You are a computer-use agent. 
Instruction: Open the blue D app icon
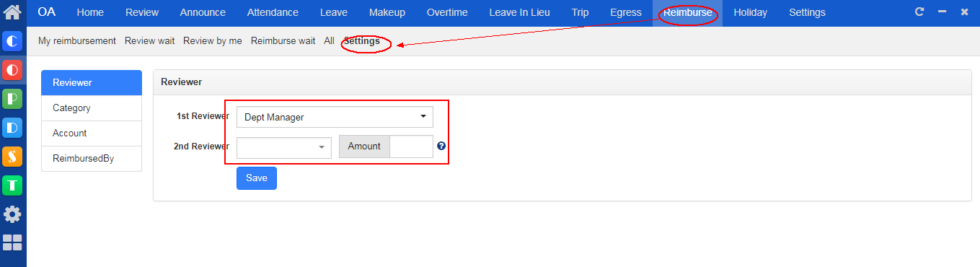click(12, 128)
